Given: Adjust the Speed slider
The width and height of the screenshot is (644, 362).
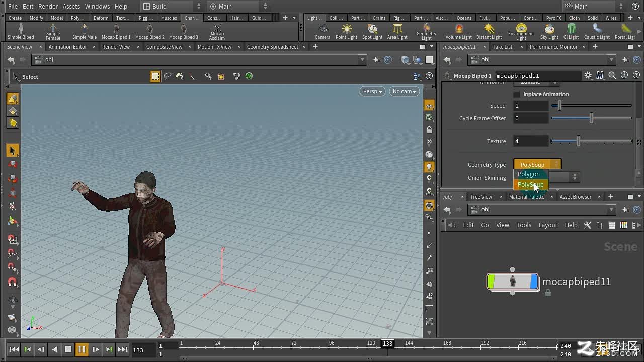Looking at the screenshot, I should [592, 106].
